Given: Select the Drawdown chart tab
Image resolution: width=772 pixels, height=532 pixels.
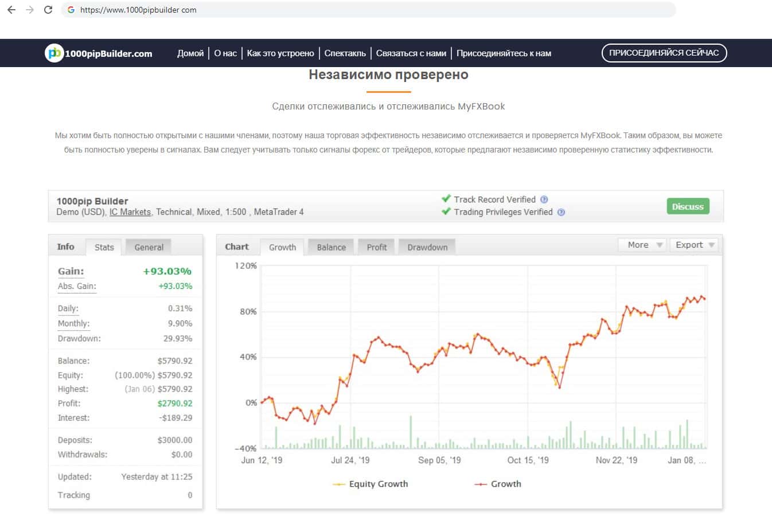Looking at the screenshot, I should [x=427, y=247].
